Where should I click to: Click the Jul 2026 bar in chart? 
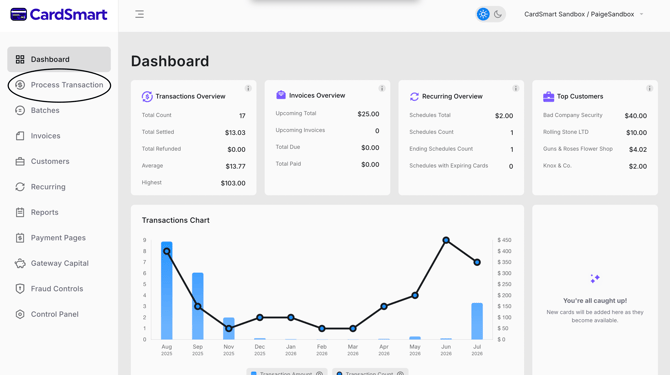click(477, 322)
